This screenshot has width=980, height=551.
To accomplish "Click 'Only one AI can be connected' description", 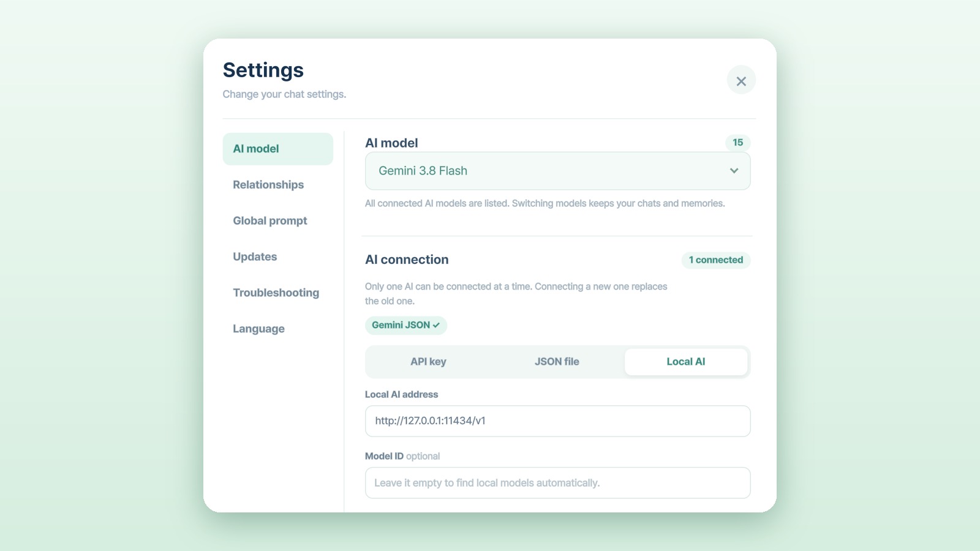I will tap(516, 294).
